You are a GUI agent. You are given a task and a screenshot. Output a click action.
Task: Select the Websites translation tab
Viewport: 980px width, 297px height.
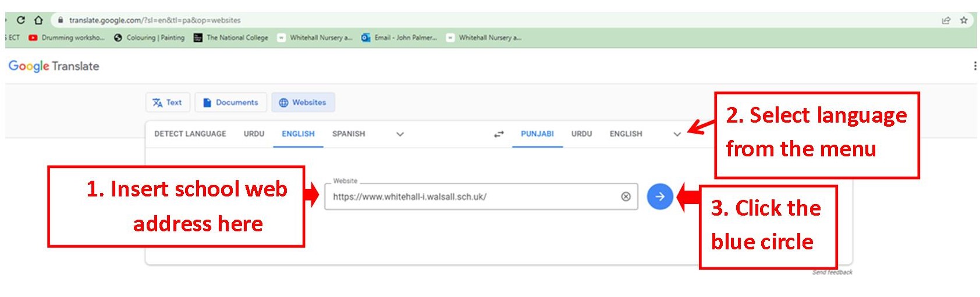point(303,102)
